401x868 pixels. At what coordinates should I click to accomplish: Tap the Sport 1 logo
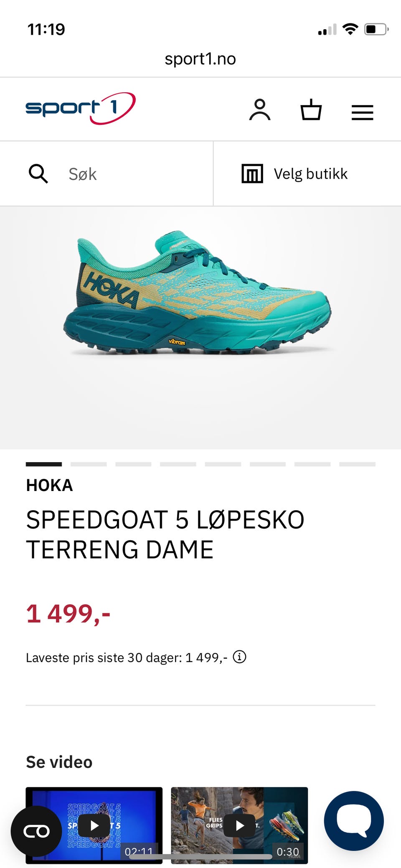(81, 109)
